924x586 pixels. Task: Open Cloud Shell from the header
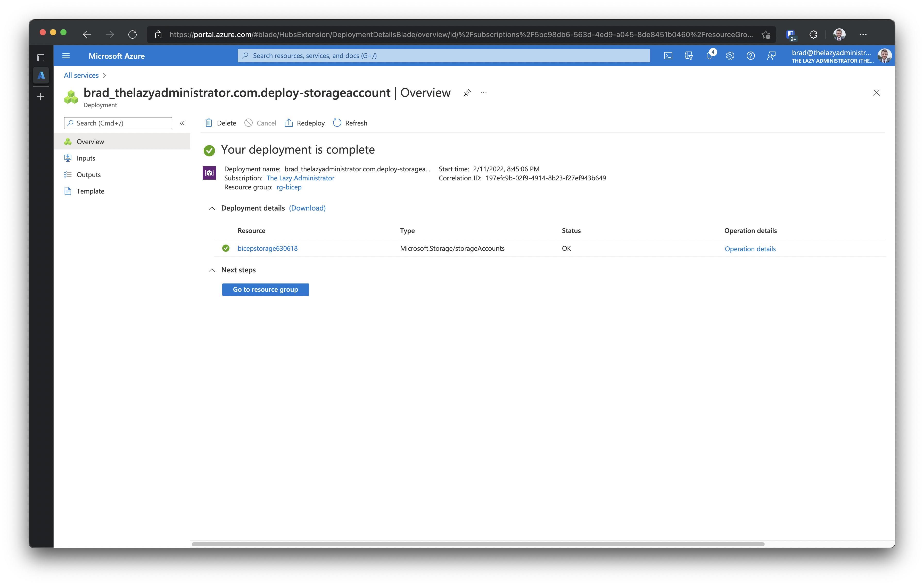pos(668,56)
